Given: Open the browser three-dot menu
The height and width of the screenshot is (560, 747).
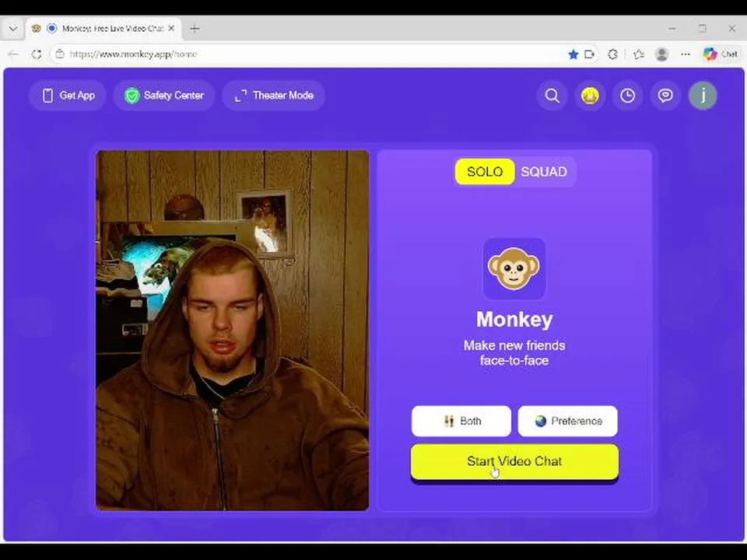Looking at the screenshot, I should point(686,54).
